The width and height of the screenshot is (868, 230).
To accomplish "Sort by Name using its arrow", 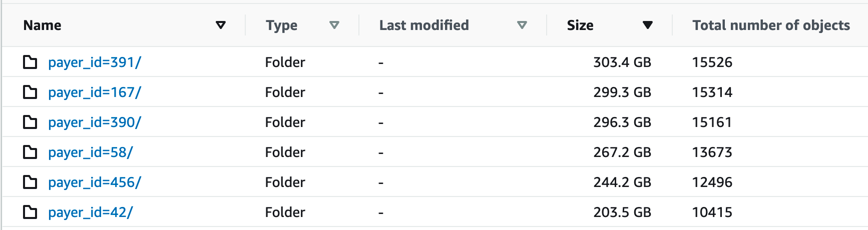I will pos(220,25).
